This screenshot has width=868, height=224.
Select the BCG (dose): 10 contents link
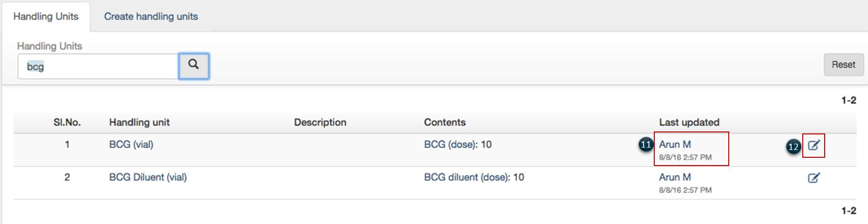point(458,145)
